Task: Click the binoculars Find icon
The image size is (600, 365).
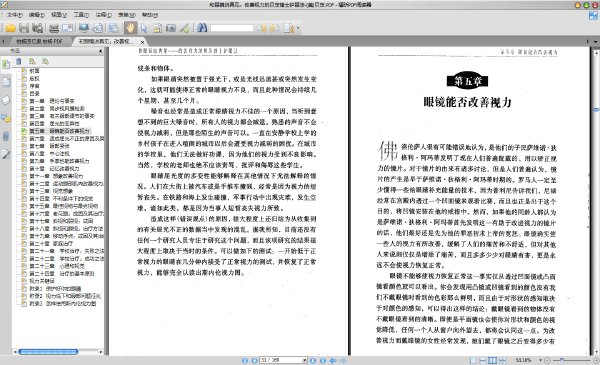Action: (x=202, y=28)
